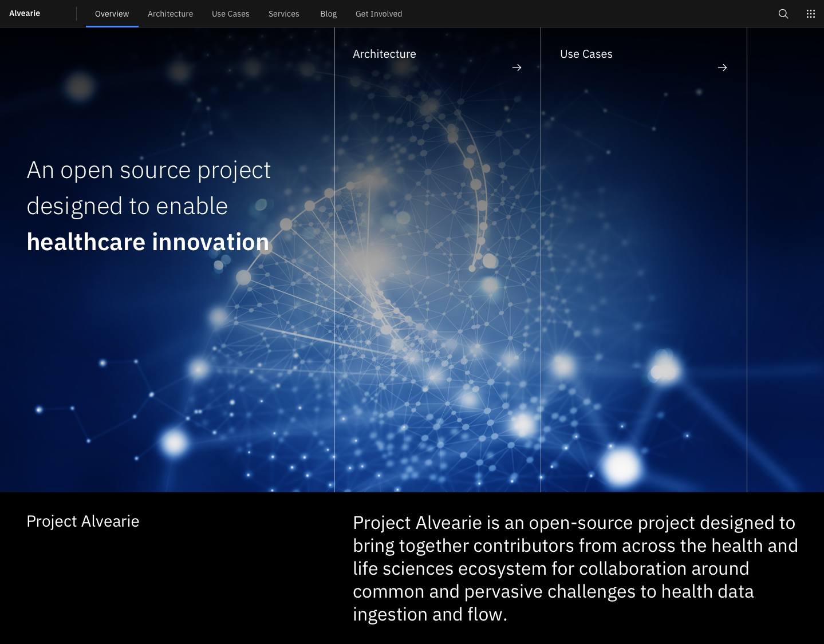Click the 'Project Alvearie' section heading

[83, 521]
